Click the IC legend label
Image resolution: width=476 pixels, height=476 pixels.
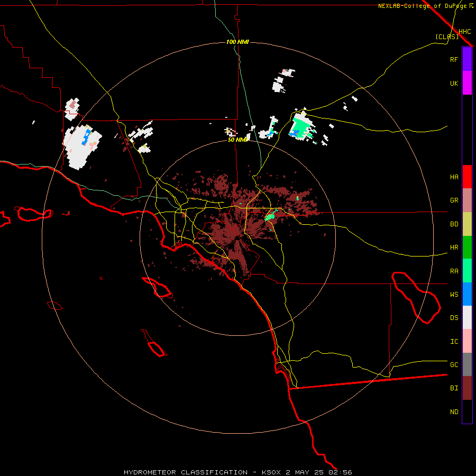(454, 341)
